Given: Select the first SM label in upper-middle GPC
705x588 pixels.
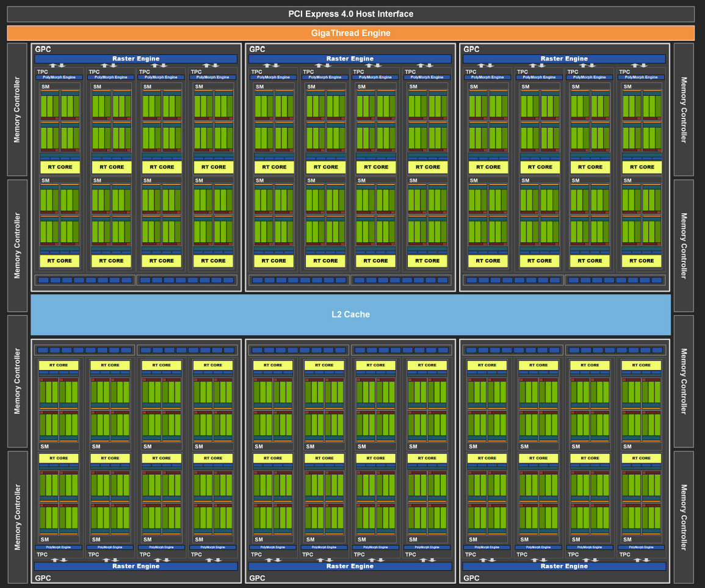Looking at the screenshot, I should [x=259, y=87].
